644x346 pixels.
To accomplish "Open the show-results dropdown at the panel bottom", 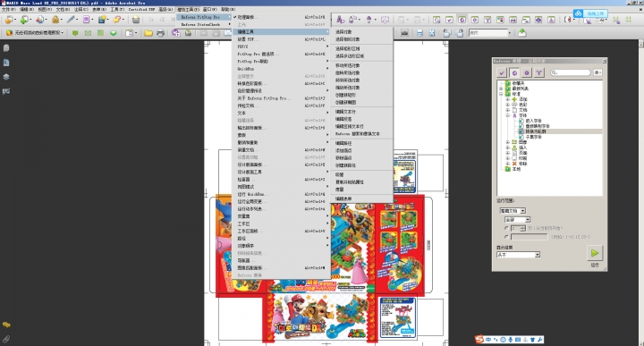I will pyautogui.click(x=518, y=255).
